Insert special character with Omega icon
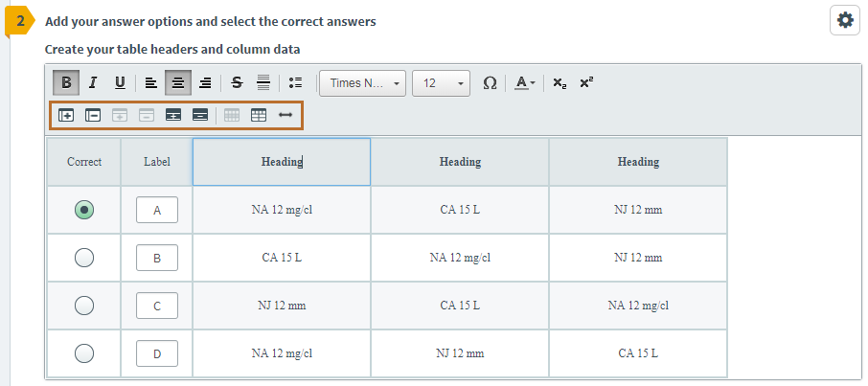This screenshot has height=386, width=868. coord(490,83)
